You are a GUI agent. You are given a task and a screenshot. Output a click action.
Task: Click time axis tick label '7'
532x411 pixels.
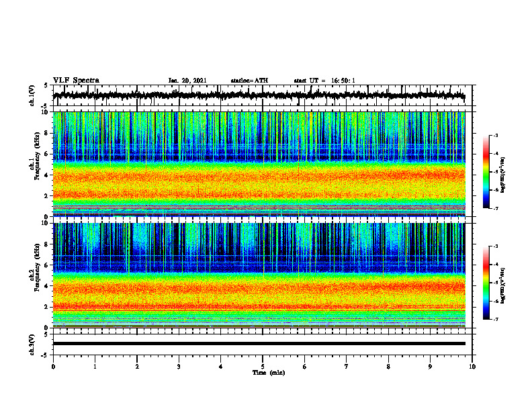pos(347,367)
